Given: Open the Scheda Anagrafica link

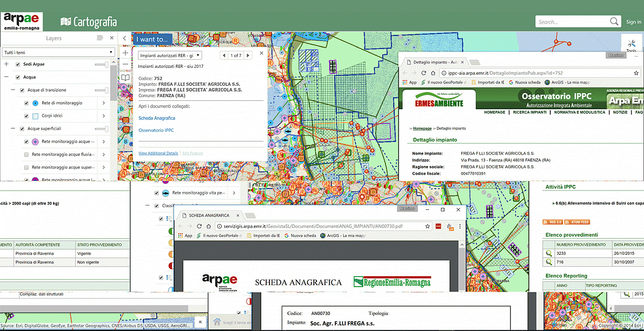Looking at the screenshot, I should 157,118.
